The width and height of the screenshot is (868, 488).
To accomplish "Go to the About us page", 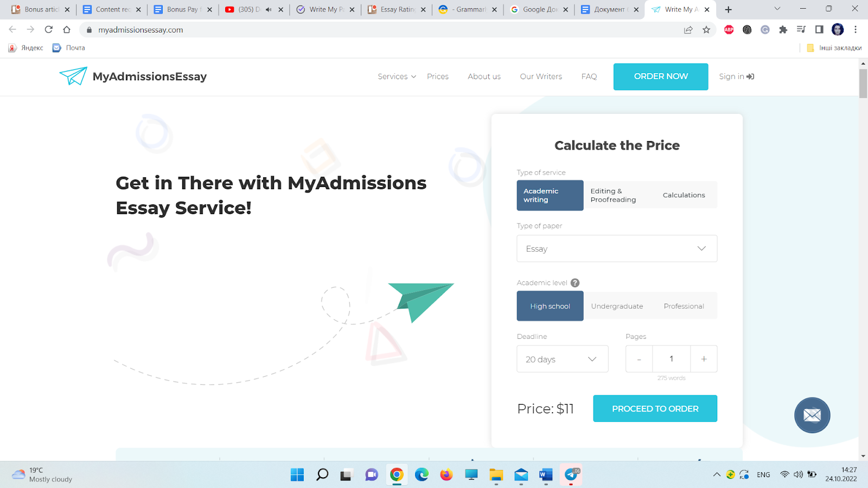I will click(x=484, y=76).
